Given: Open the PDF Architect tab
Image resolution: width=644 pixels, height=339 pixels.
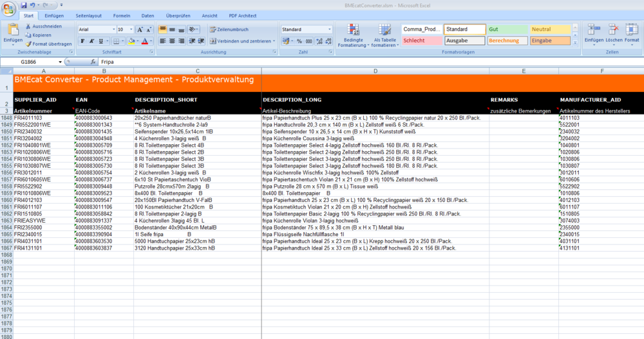Looking at the screenshot, I should pyautogui.click(x=243, y=15).
